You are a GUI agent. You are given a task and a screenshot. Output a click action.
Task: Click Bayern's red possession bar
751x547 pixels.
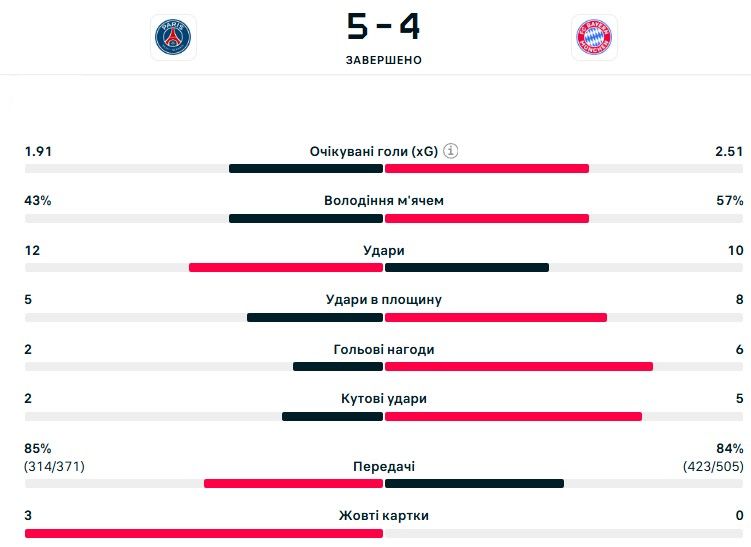pyautogui.click(x=487, y=218)
